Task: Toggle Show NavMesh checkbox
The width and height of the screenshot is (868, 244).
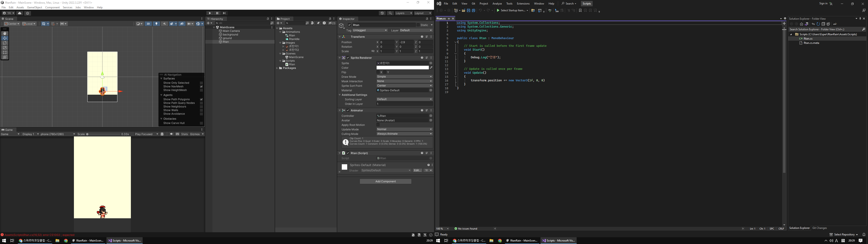Action: click(x=201, y=87)
